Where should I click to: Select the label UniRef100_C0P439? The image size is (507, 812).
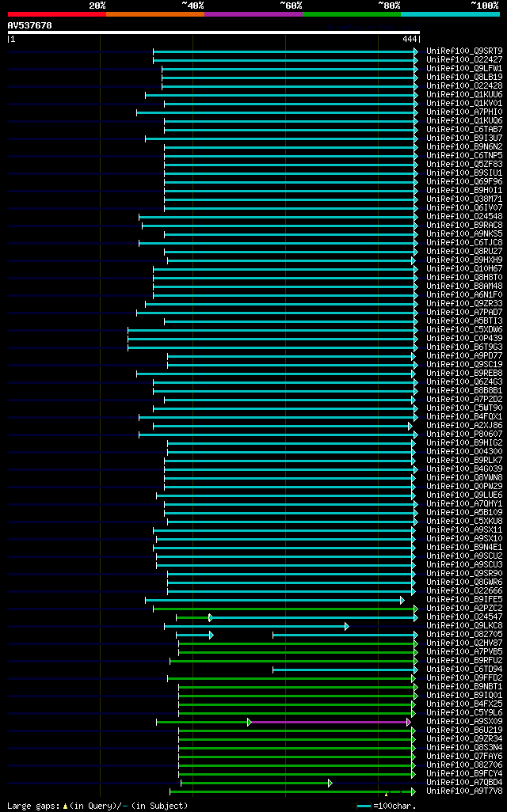[464, 338]
